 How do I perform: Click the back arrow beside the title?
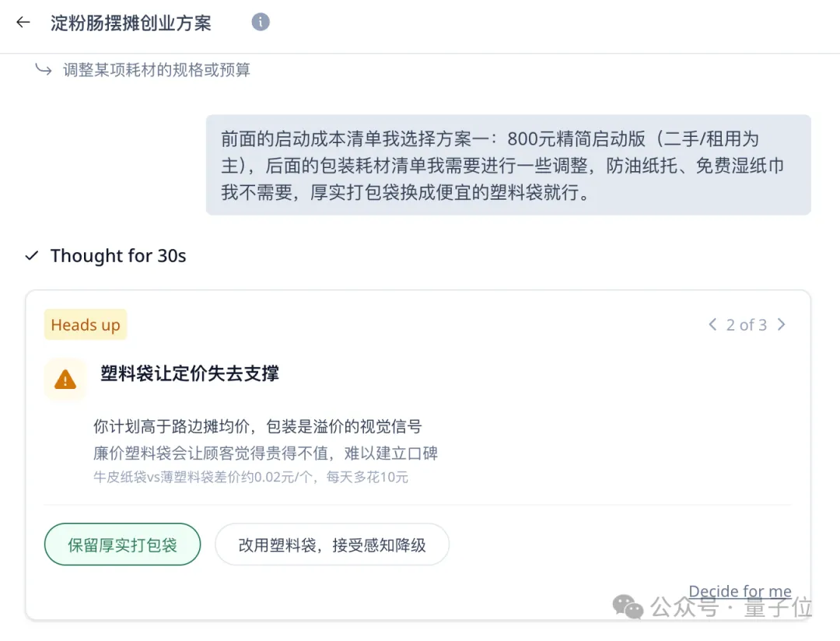[x=23, y=23]
